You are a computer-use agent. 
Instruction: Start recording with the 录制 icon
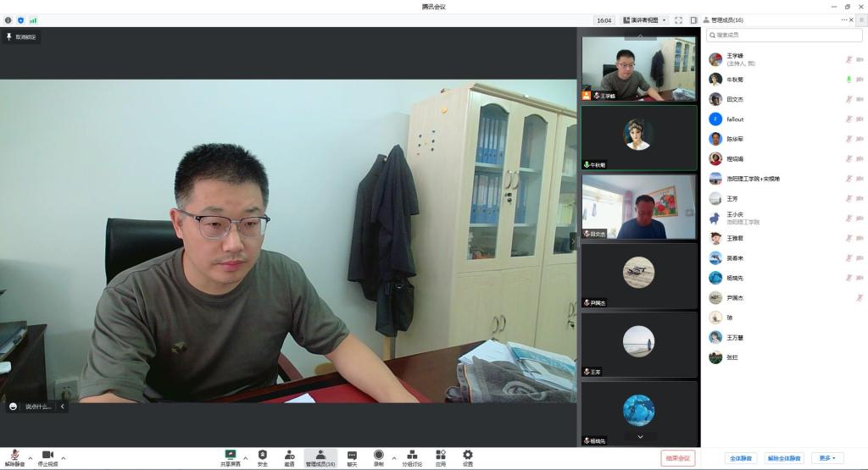click(x=378, y=455)
